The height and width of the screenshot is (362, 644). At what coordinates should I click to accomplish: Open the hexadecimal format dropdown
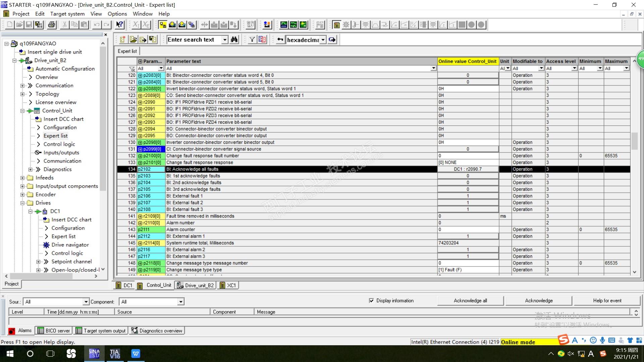click(323, 40)
